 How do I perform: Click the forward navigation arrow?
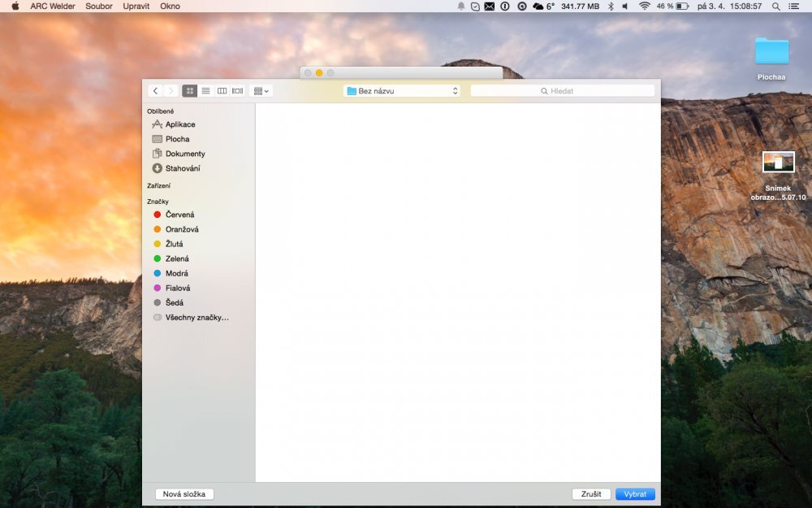click(171, 91)
